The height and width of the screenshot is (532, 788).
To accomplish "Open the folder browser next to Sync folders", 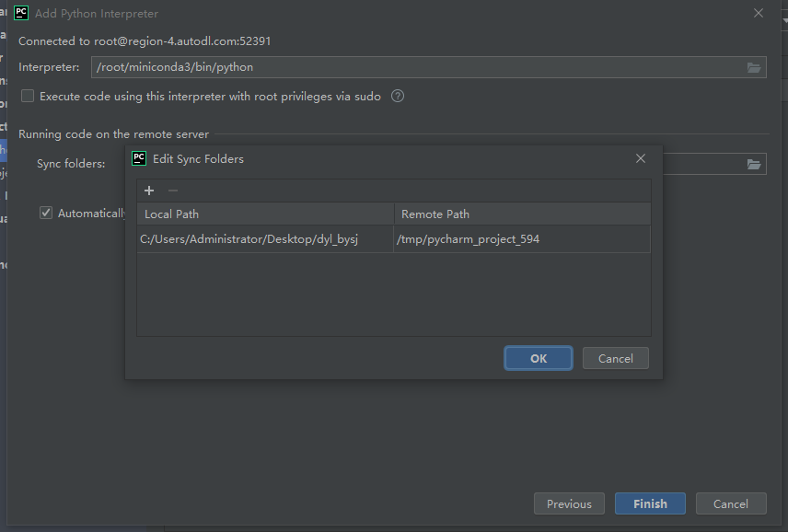I will (754, 164).
